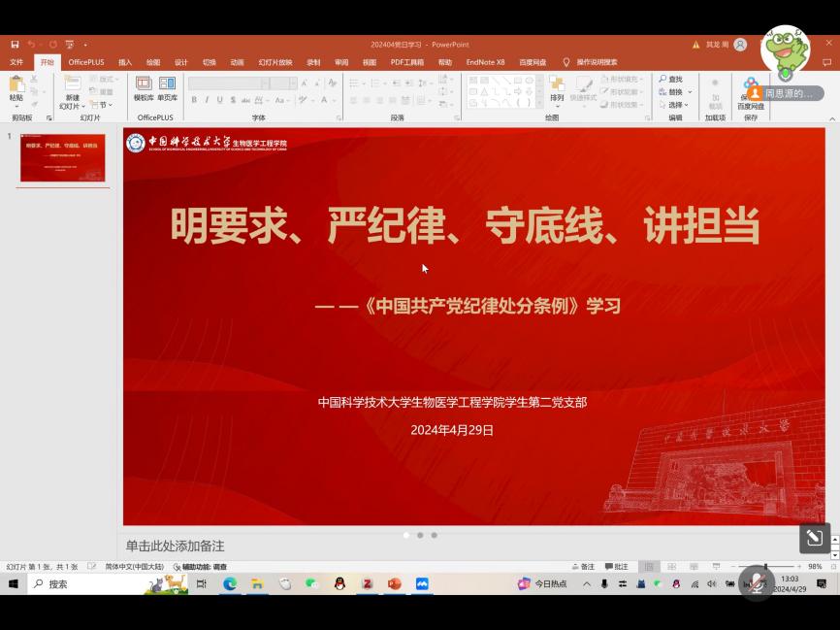Click the 简体中文(中国大陆) language indicator
This screenshot has width=840, height=630.
tap(135, 567)
